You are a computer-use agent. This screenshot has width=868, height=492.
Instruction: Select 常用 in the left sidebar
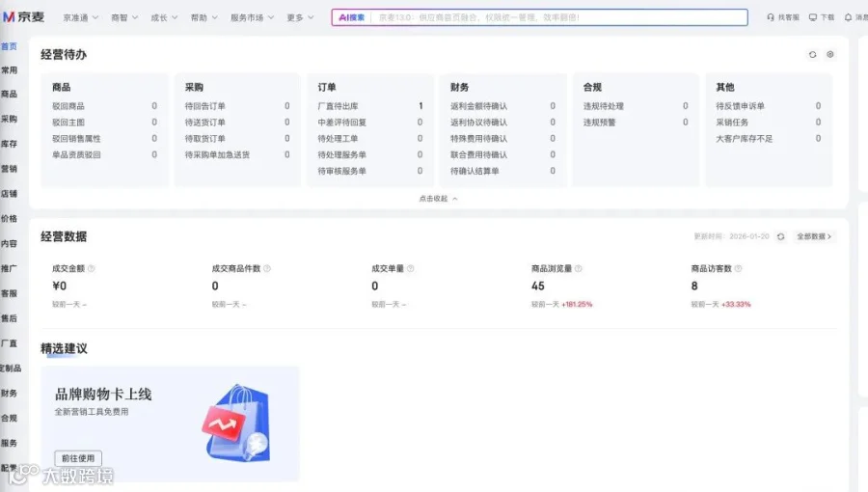tap(9, 69)
